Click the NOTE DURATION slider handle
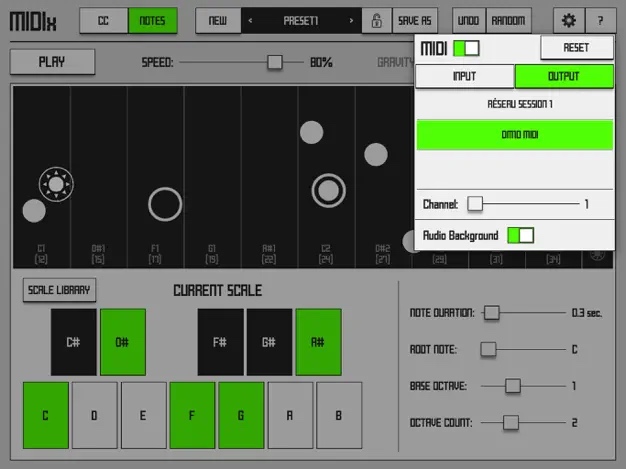Viewport: 626px width, 469px height. [492, 313]
